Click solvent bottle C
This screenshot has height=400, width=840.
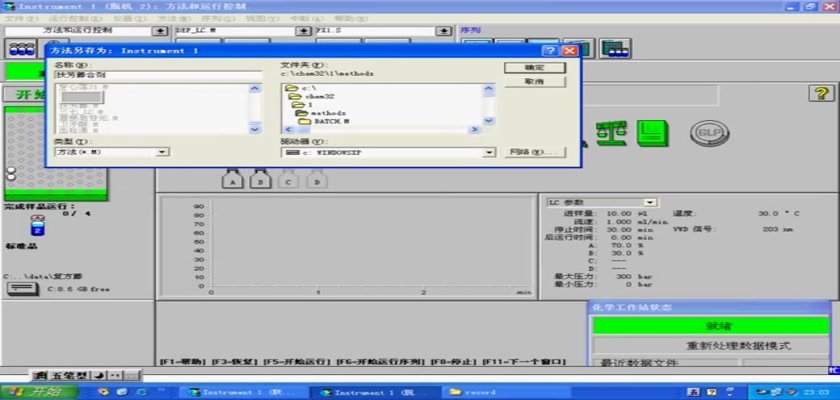tap(288, 178)
